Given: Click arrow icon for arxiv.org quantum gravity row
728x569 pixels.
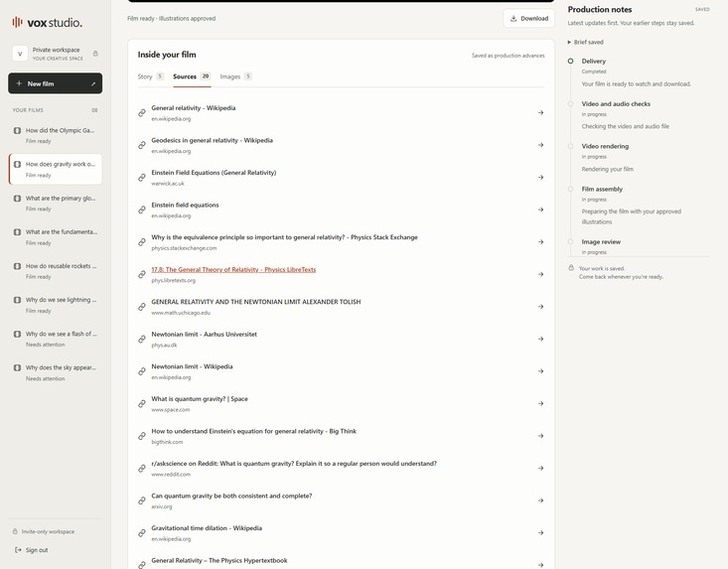Looking at the screenshot, I should click(541, 500).
